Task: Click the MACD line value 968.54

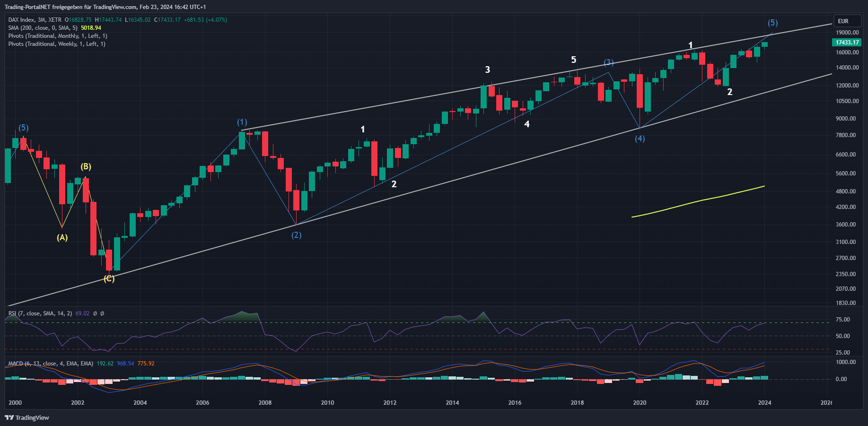Action: point(125,364)
